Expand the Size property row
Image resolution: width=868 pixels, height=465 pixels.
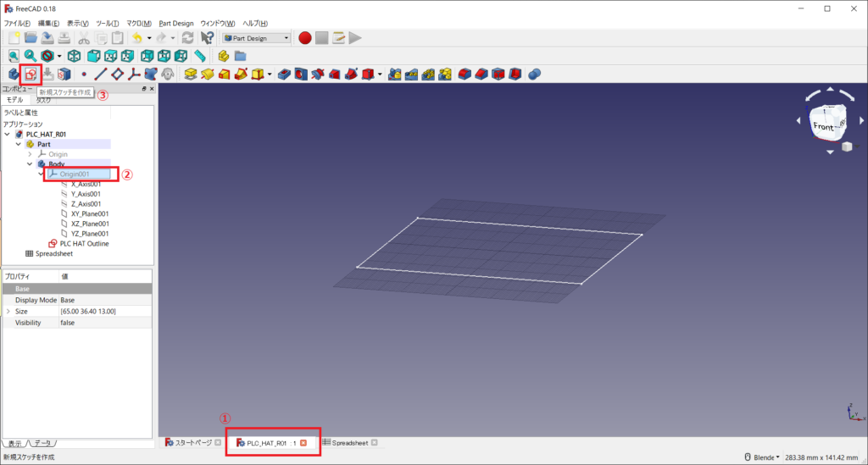point(8,312)
